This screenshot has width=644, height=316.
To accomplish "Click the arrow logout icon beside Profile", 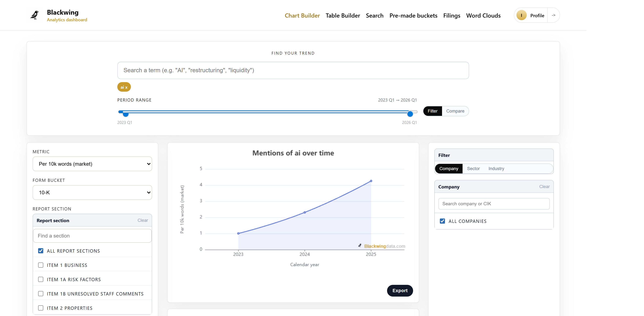I will click(x=553, y=15).
